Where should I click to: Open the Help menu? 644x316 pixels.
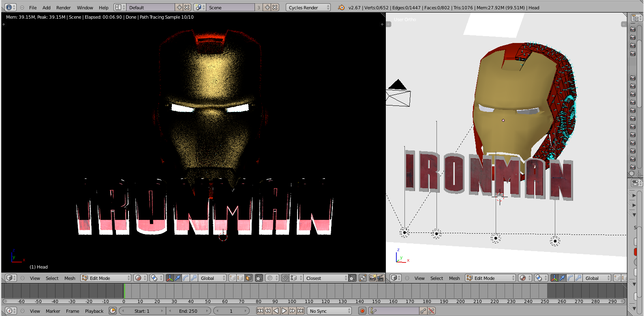[104, 8]
